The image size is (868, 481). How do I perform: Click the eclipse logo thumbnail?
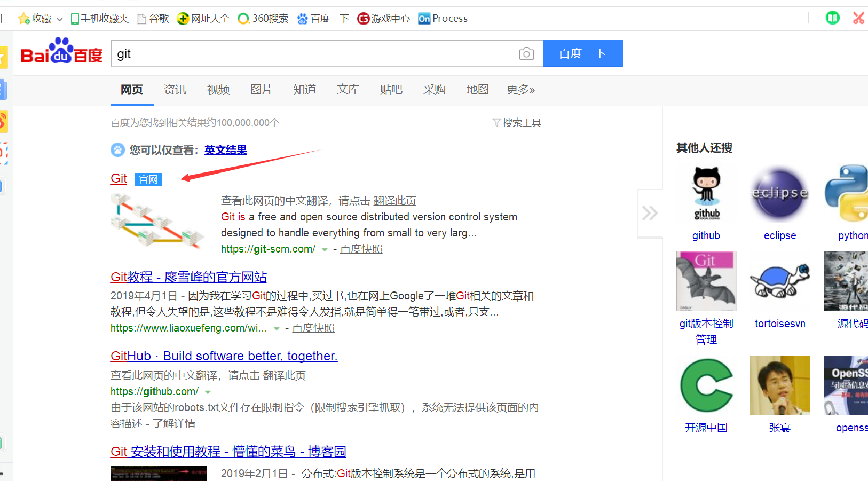point(780,194)
